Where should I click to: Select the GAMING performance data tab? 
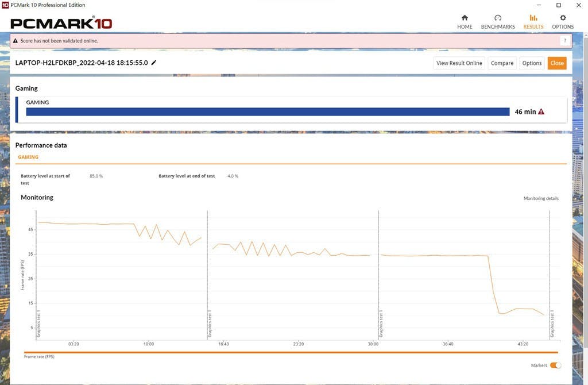28,157
